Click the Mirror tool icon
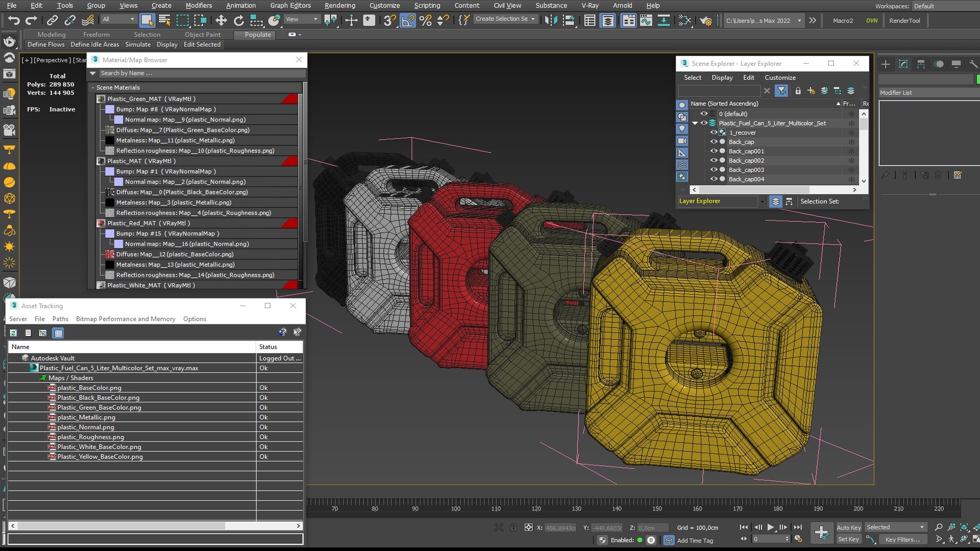The height and width of the screenshot is (551, 980). point(551,20)
